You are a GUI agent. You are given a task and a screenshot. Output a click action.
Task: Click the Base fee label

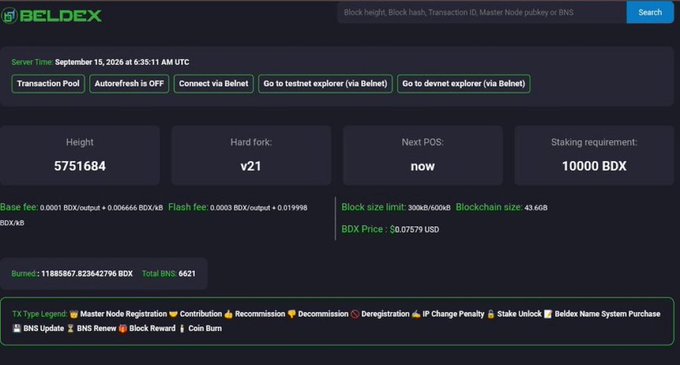[x=19, y=207]
